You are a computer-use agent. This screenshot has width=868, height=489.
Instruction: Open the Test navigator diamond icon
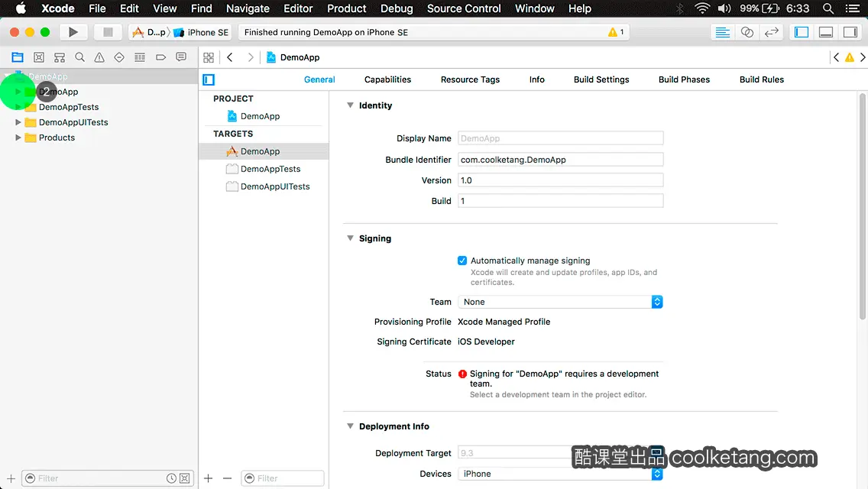click(119, 57)
